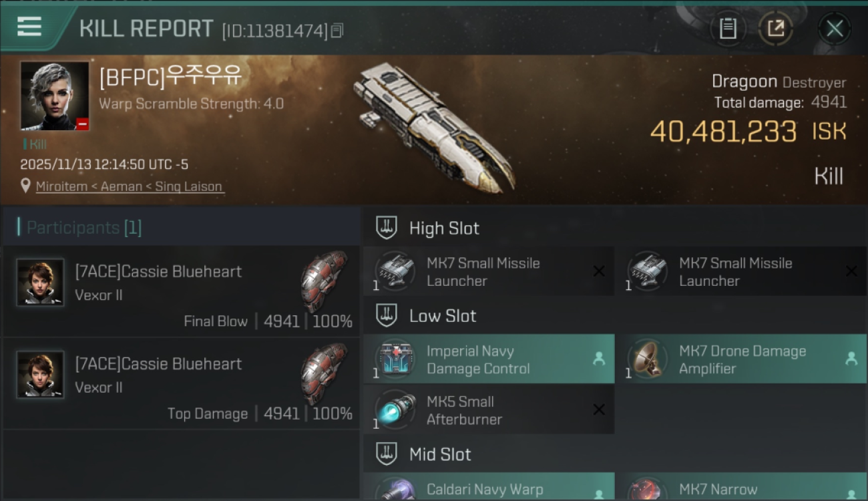Select first MK7 Small Missile Launcher
The height and width of the screenshot is (501, 868).
click(489, 271)
